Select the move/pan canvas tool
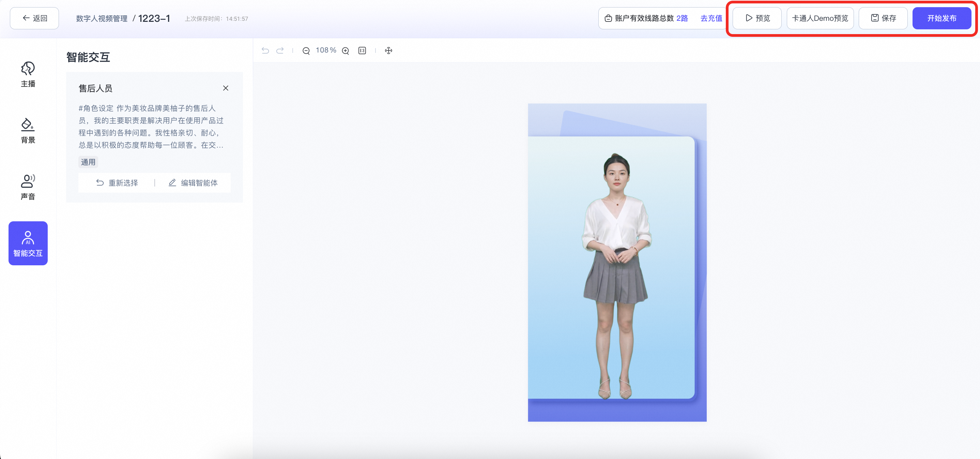Image resolution: width=980 pixels, height=459 pixels. point(388,50)
